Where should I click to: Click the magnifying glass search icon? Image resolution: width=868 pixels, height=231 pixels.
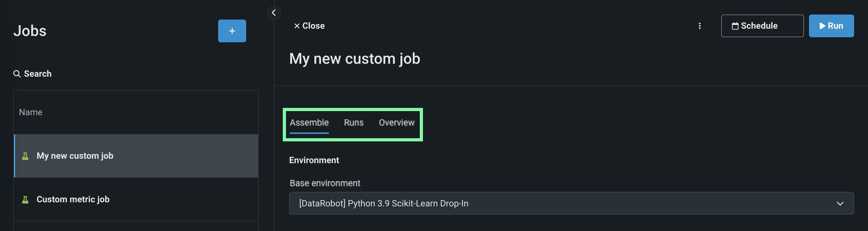pos(17,74)
